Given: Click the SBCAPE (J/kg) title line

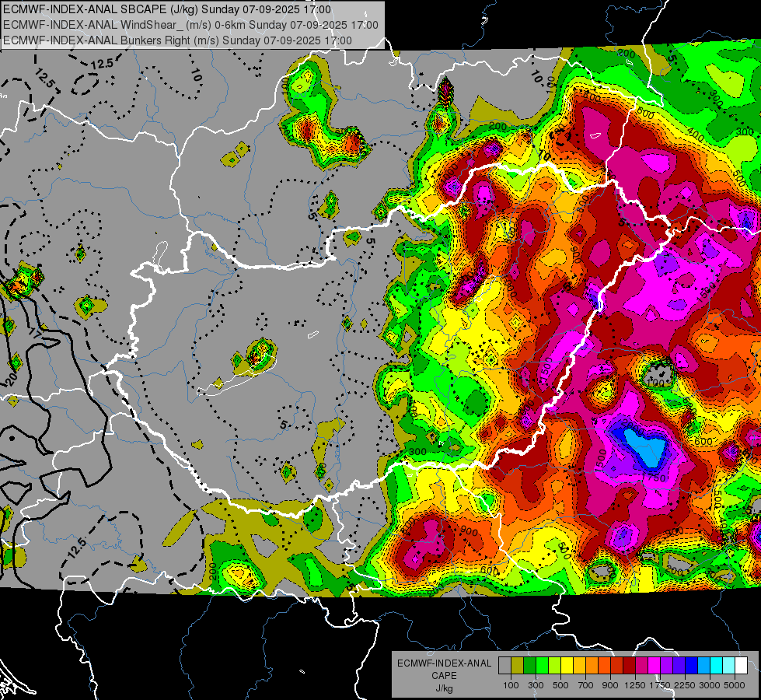Looking at the screenshot, I should (167, 9).
